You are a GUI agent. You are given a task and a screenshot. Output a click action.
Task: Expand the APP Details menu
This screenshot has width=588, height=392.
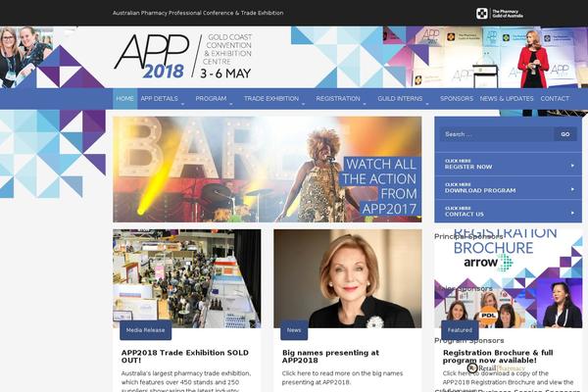[162, 99]
